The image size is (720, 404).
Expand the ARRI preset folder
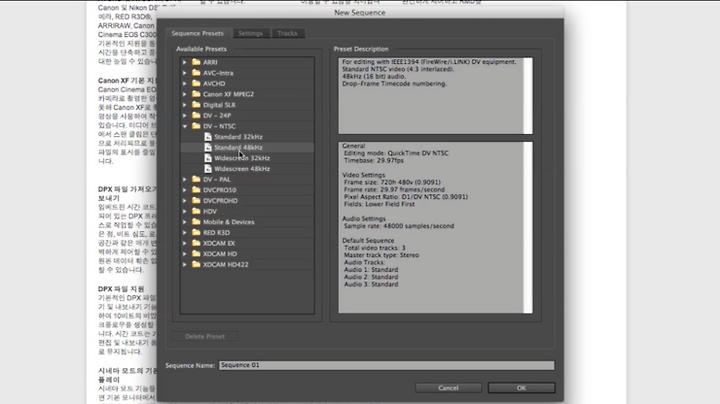pos(185,62)
